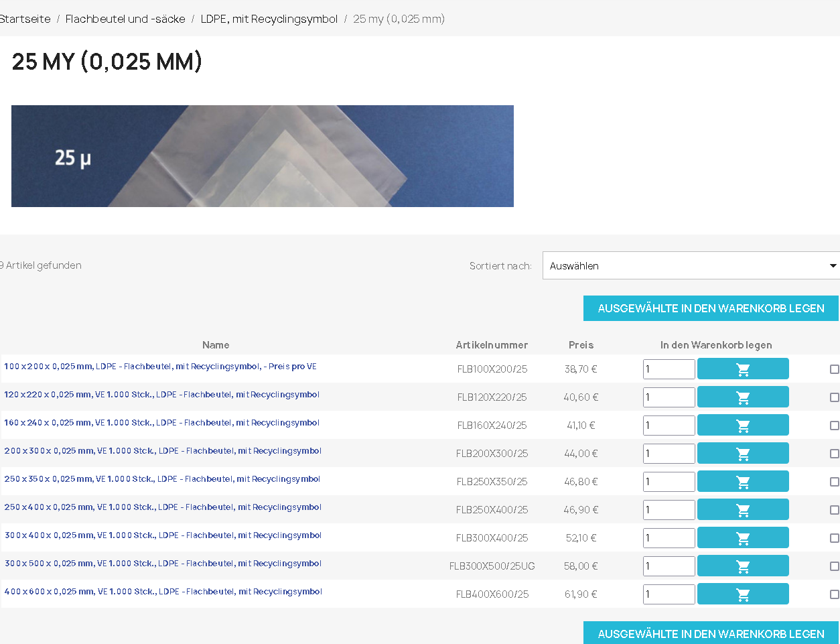Image resolution: width=840 pixels, height=644 pixels.
Task: Go to Startseite in the breadcrumb
Action: (25, 19)
